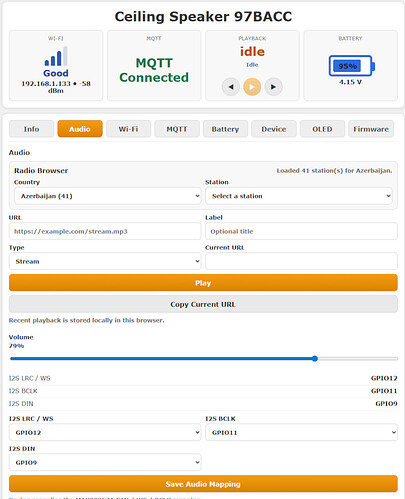
Task: Open the Info tab
Action: pos(31,129)
